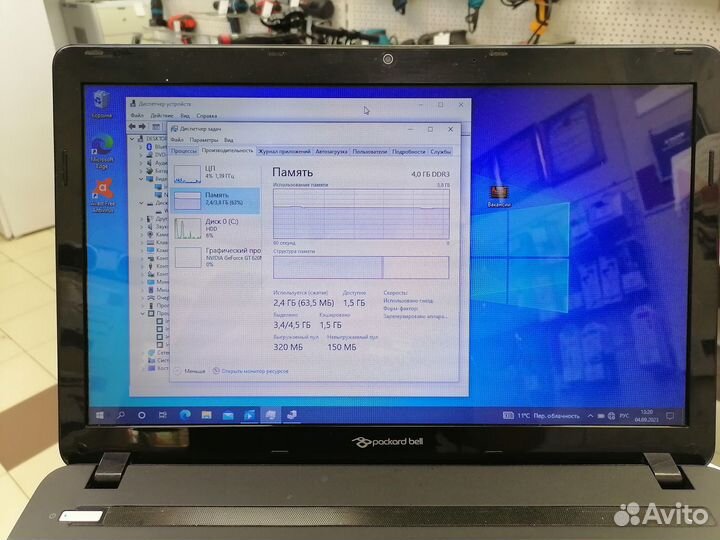Click Forward arrow in Device Manager toolbar
The image size is (720, 540).
click(142, 126)
